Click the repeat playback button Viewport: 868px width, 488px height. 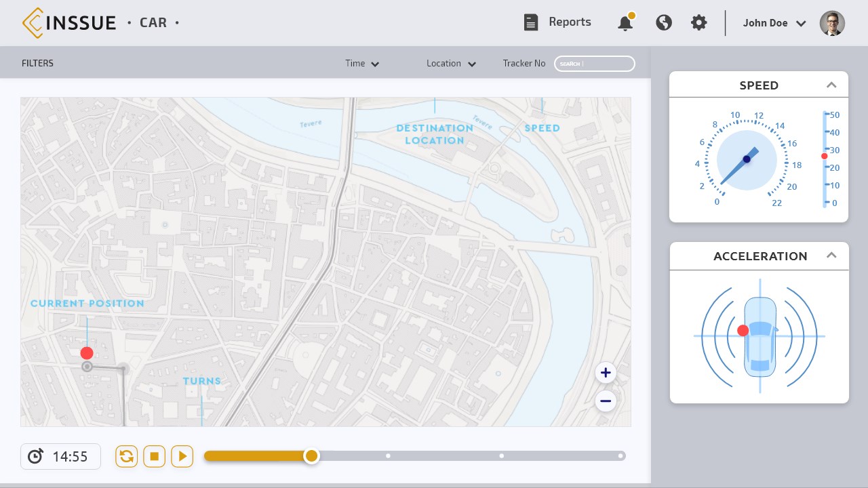126,456
